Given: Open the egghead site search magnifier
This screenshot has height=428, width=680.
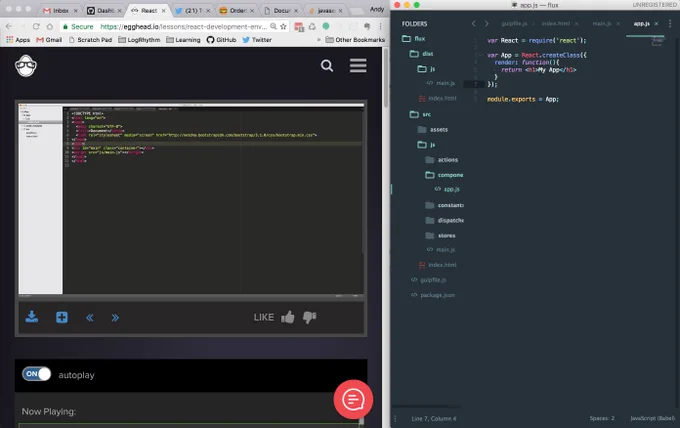Looking at the screenshot, I should (x=327, y=65).
